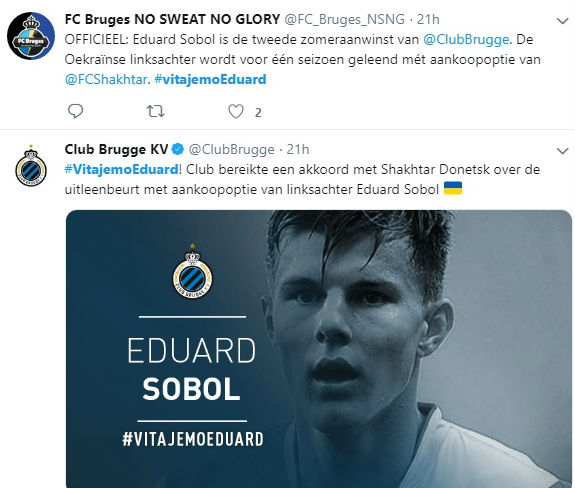Click the Ukraine flag emoji in tweet
Viewport: 575px width, 488px height.
453,188
